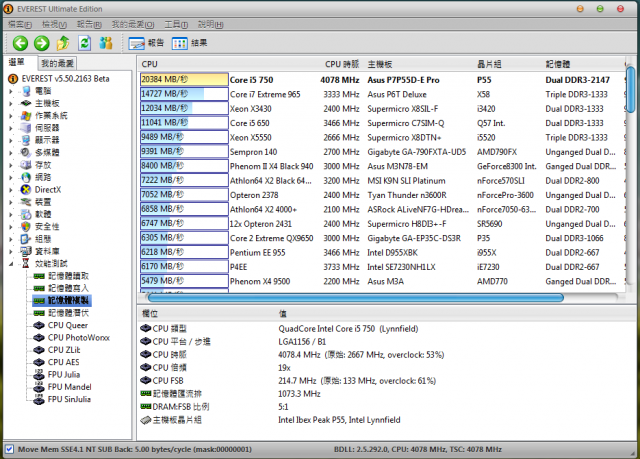Select the Motherboard (主機板) tree icon

point(26,103)
